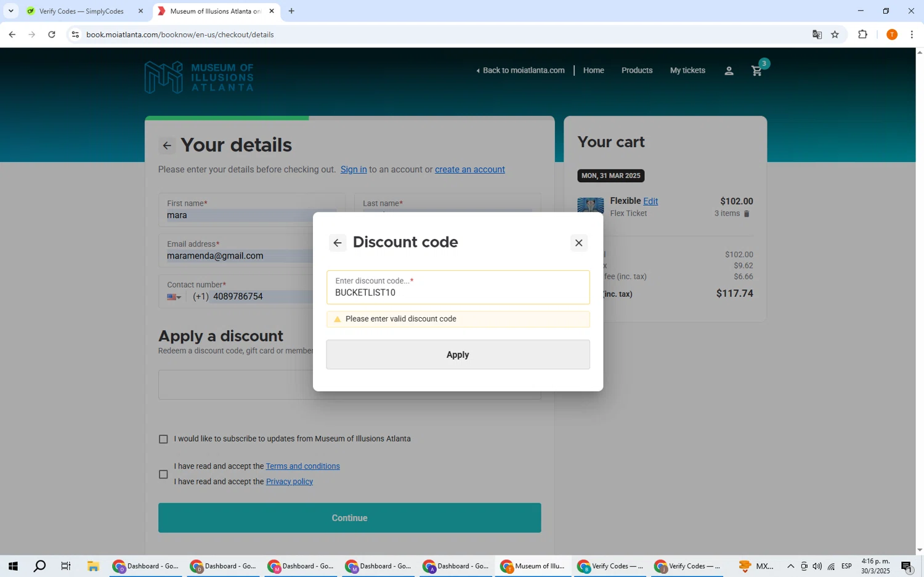Open the notifications center icon
This screenshot has width=924, height=577.
(x=907, y=566)
